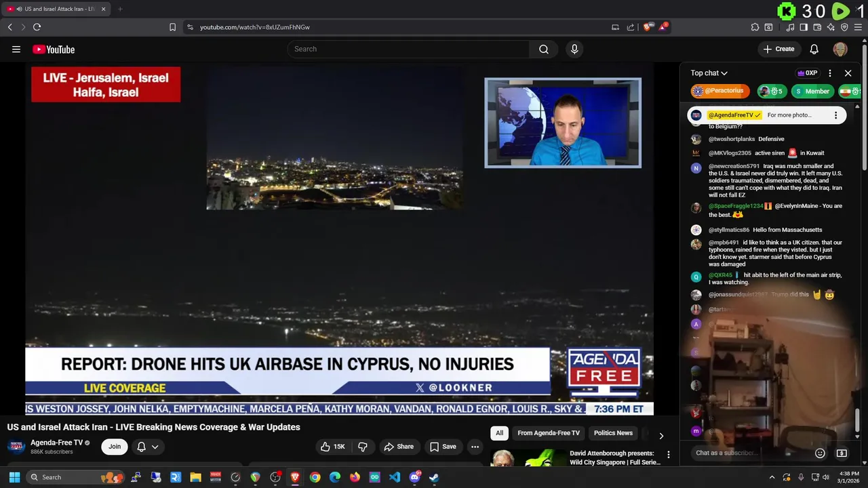Open File Explorer from taskbar
This screenshot has height=488, width=868.
[x=195, y=477]
